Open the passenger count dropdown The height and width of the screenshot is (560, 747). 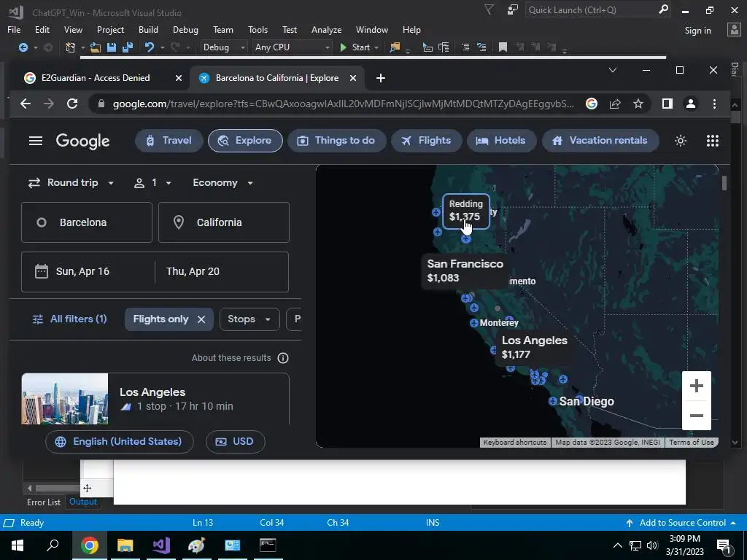[153, 183]
